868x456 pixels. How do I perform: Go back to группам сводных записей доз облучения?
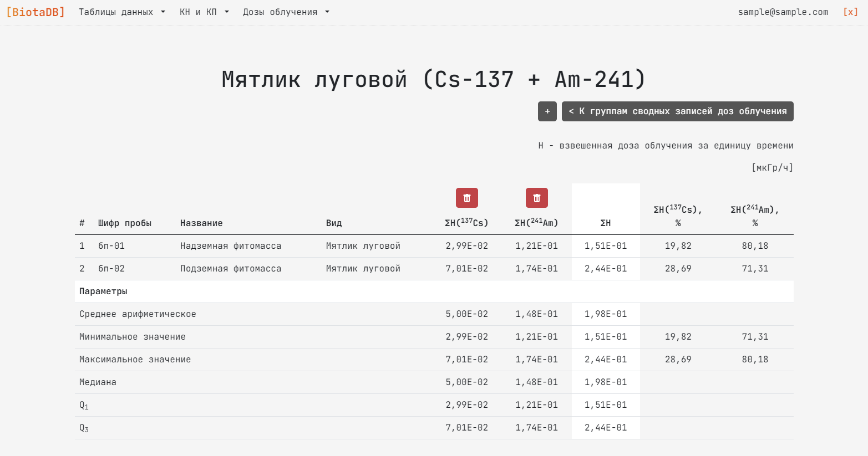click(x=677, y=111)
